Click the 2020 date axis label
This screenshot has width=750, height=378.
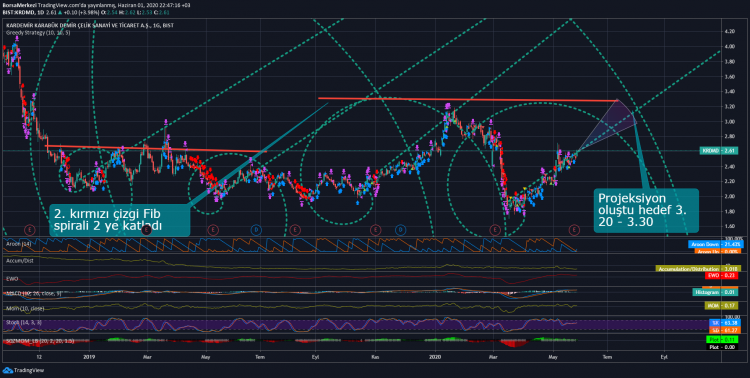(435, 356)
